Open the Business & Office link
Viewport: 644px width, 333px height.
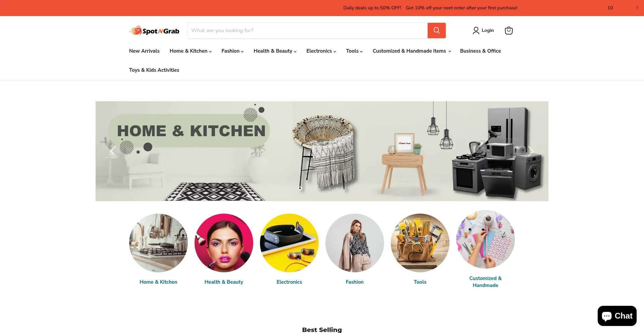point(480,51)
